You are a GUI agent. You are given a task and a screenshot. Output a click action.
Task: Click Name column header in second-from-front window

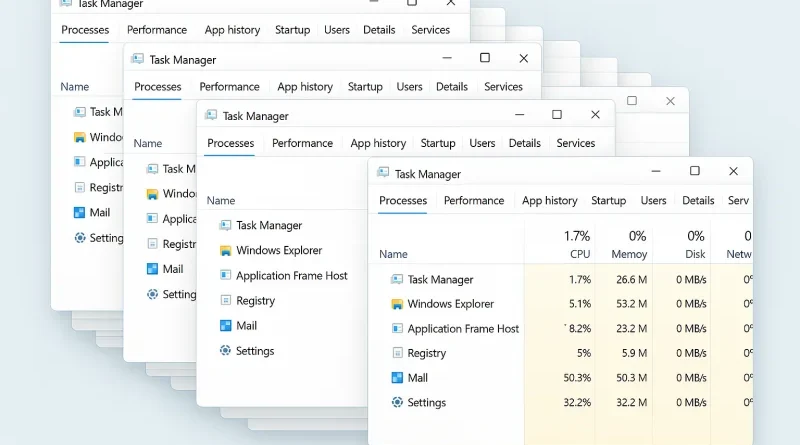(221, 201)
